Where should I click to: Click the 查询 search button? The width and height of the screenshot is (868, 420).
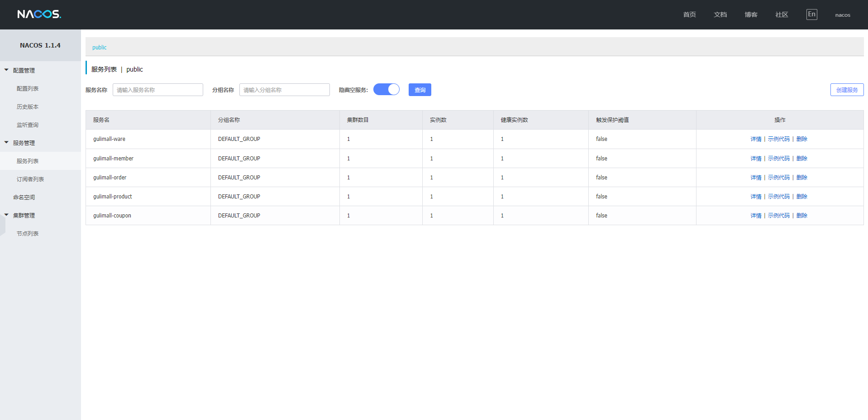[420, 90]
